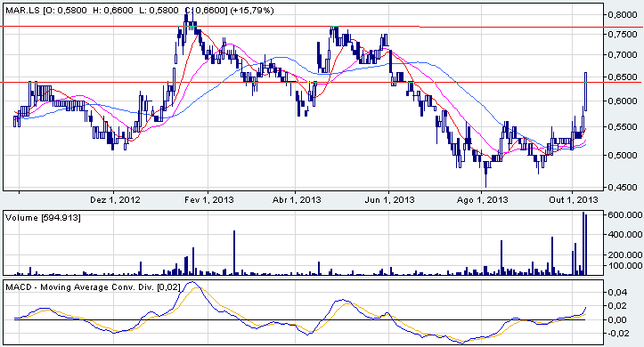Click the 0,8000 price axis label
Image resolution: width=644 pixels, height=347 pixels.
622,15
